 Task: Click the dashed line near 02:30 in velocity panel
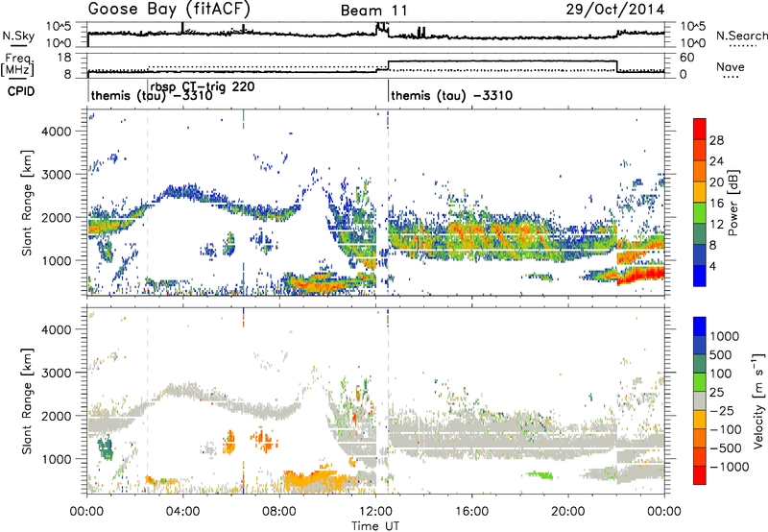pyautogui.click(x=148, y=400)
